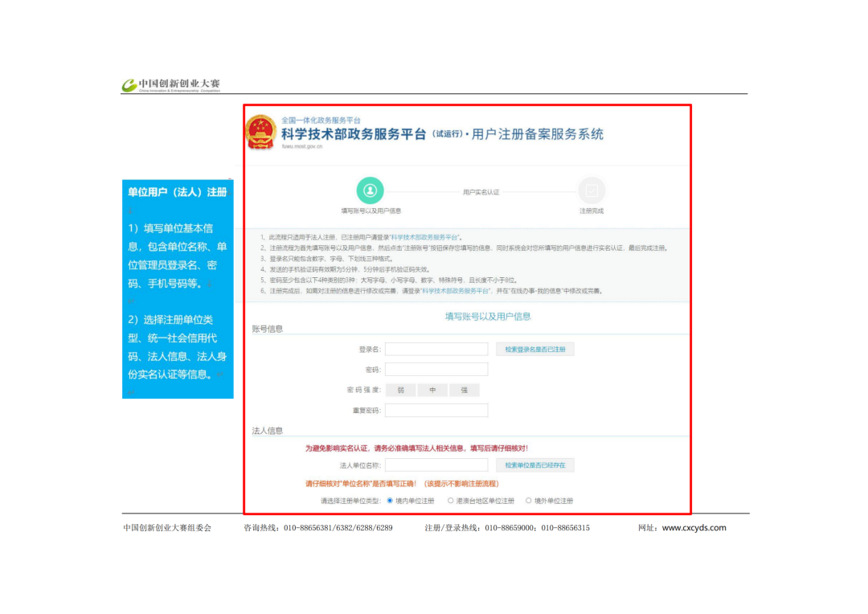This screenshot has width=868, height=614.
Task: Click the 检索登录名是否已注册 button
Action: (x=535, y=350)
